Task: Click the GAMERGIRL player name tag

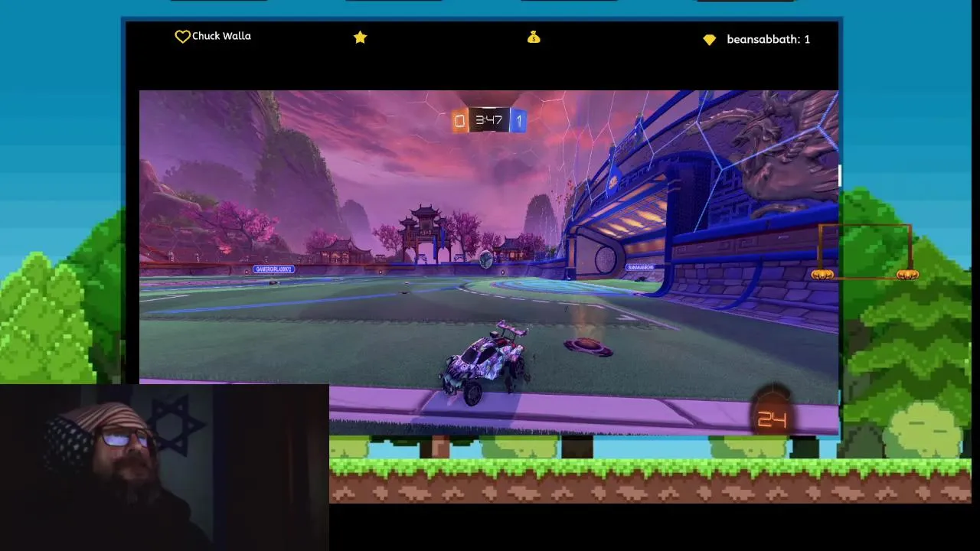Action: point(273,269)
